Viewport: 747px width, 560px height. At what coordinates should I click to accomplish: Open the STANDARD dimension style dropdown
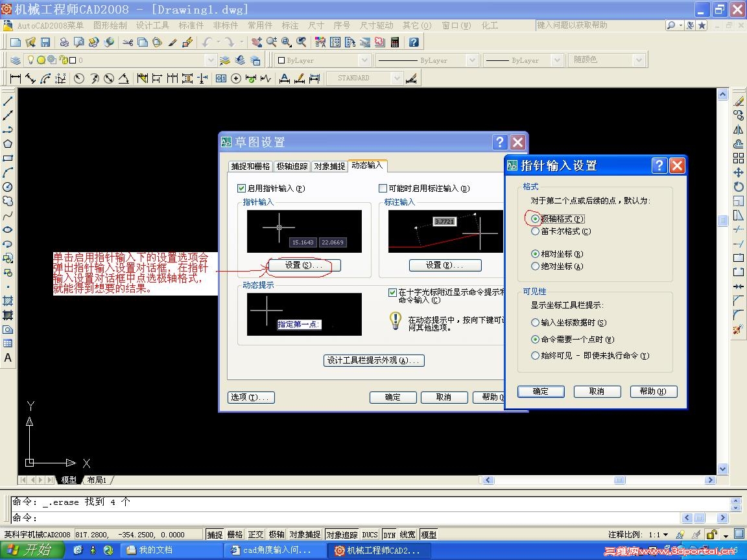396,78
